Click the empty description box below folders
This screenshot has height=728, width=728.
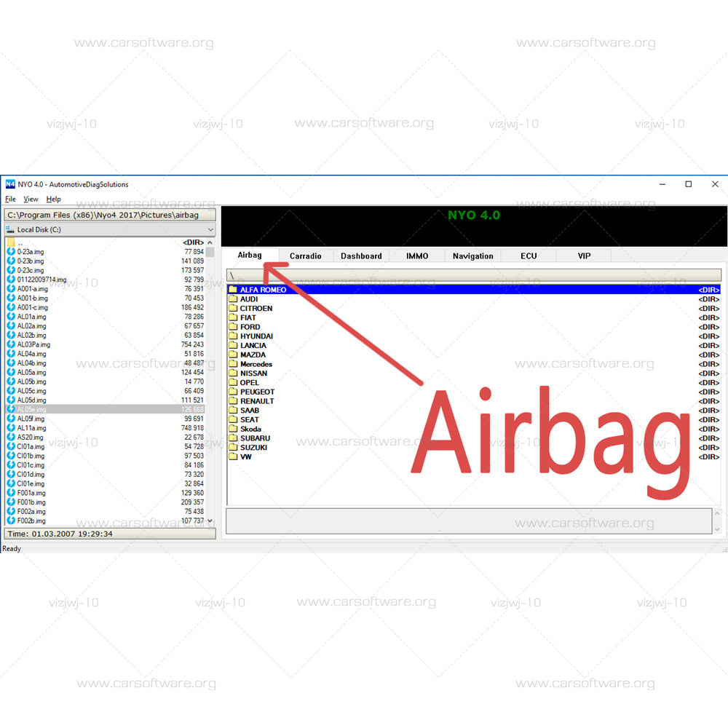pyautogui.click(x=469, y=521)
